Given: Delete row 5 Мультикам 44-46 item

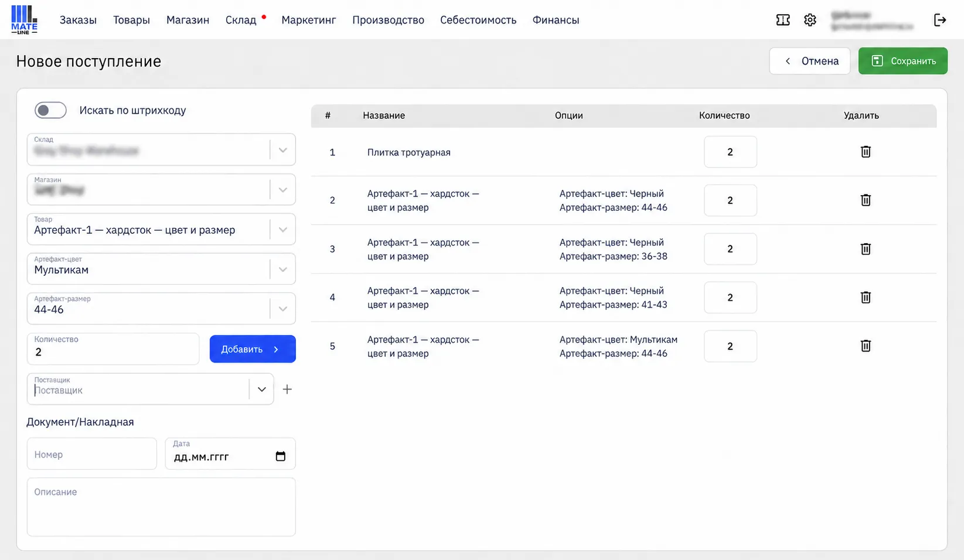Looking at the screenshot, I should (866, 346).
